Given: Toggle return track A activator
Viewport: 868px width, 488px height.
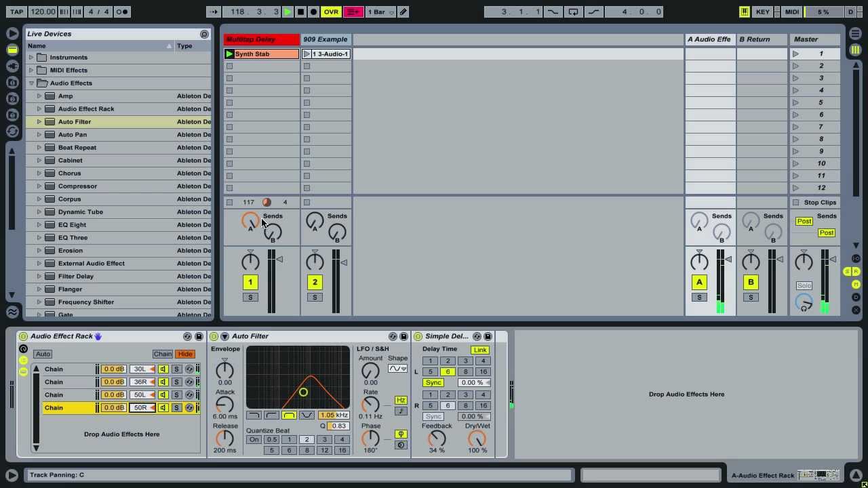Looking at the screenshot, I should [x=699, y=283].
